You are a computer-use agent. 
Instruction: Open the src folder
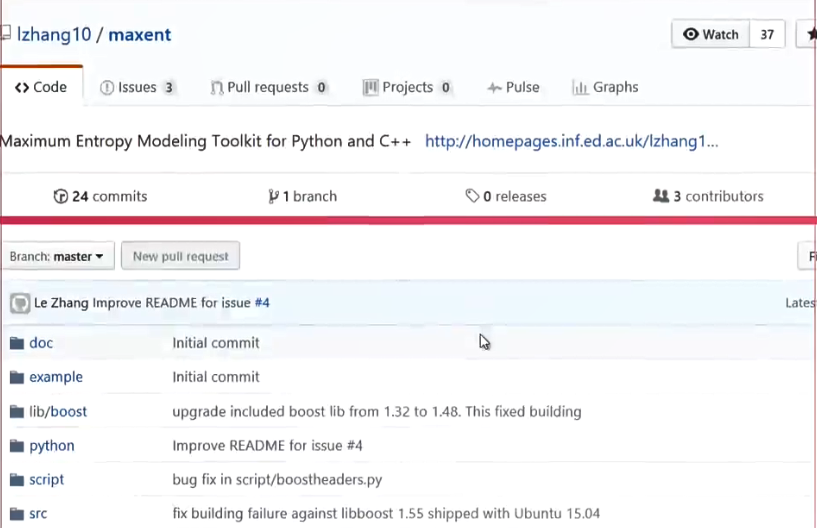(x=38, y=514)
